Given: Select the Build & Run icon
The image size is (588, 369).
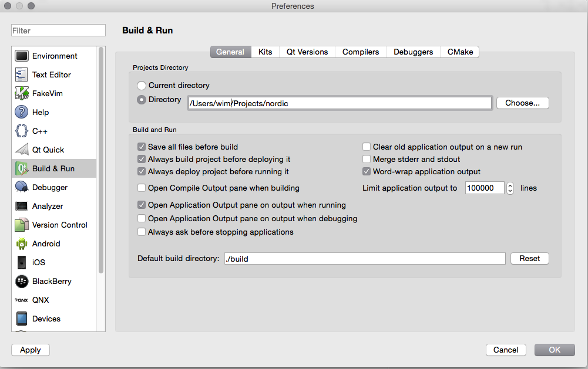Looking at the screenshot, I should [21, 168].
